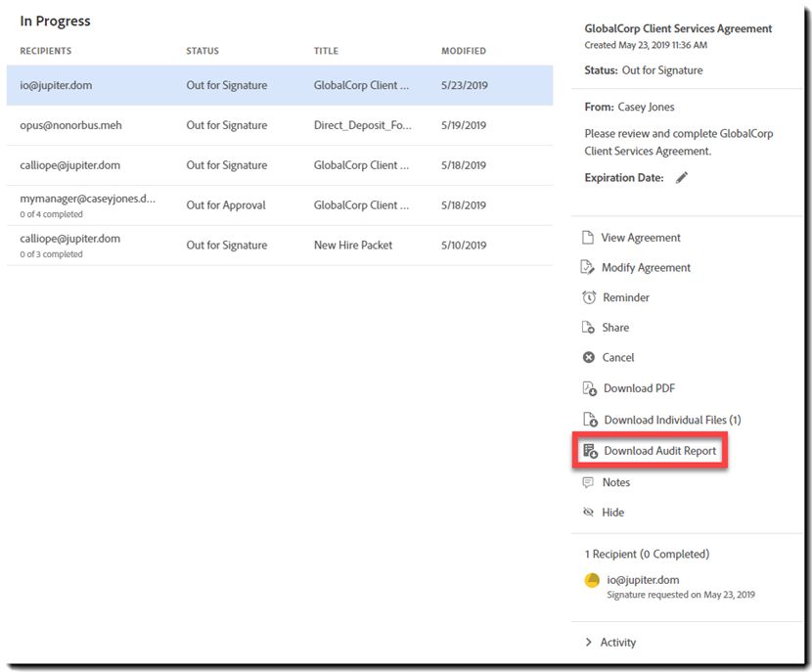This screenshot has height=672, width=812.
Task: Click the Hide crossed-eye icon
Action: click(588, 513)
